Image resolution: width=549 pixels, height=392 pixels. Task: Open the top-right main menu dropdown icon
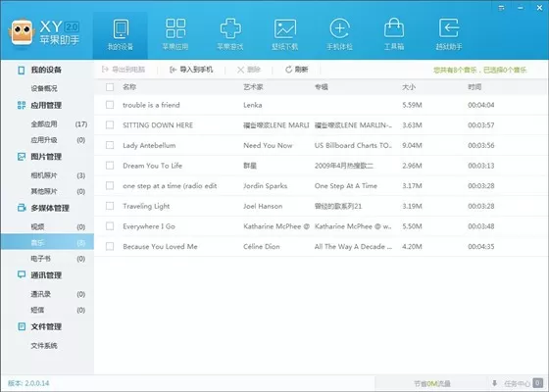(x=502, y=8)
